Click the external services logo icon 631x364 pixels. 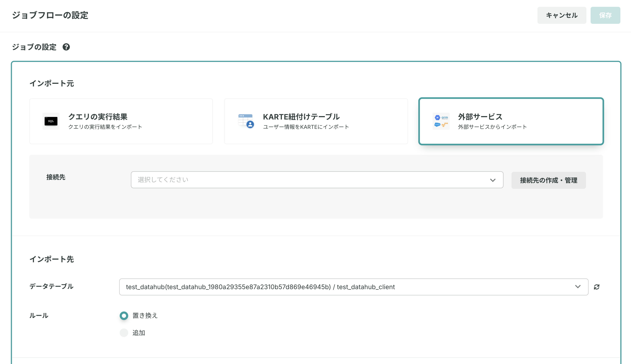441,121
